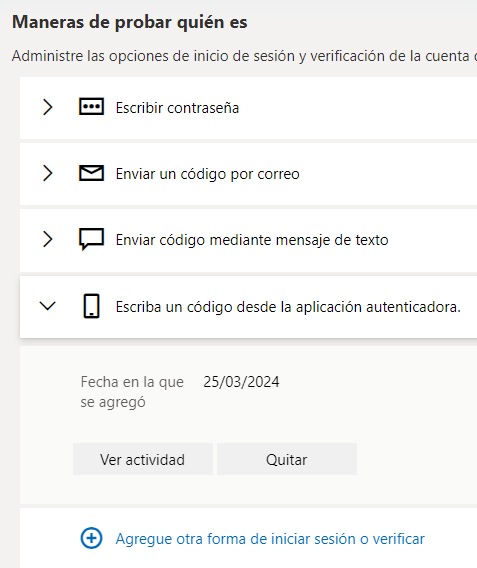Click the password dots icon

[91, 106]
